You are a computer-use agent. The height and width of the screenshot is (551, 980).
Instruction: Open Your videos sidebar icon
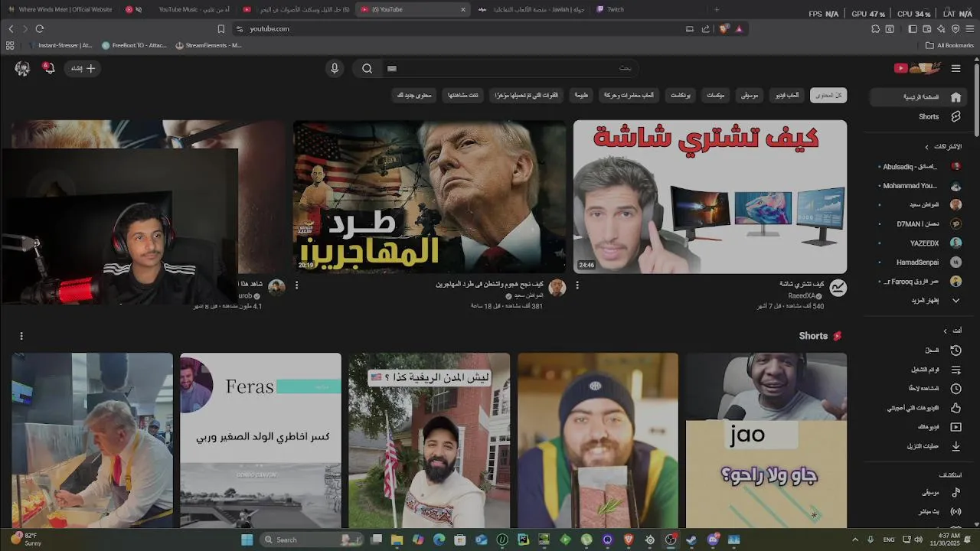[x=955, y=427]
